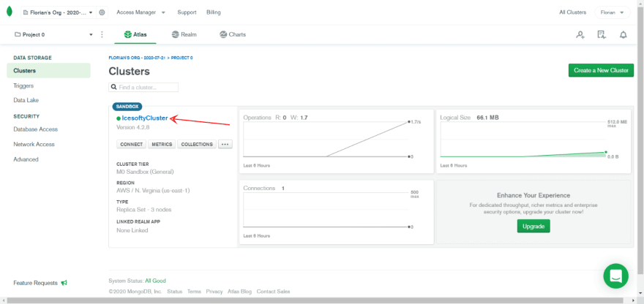Select Data Lake in the sidebar
This screenshot has width=644, height=304.
pyautogui.click(x=26, y=100)
